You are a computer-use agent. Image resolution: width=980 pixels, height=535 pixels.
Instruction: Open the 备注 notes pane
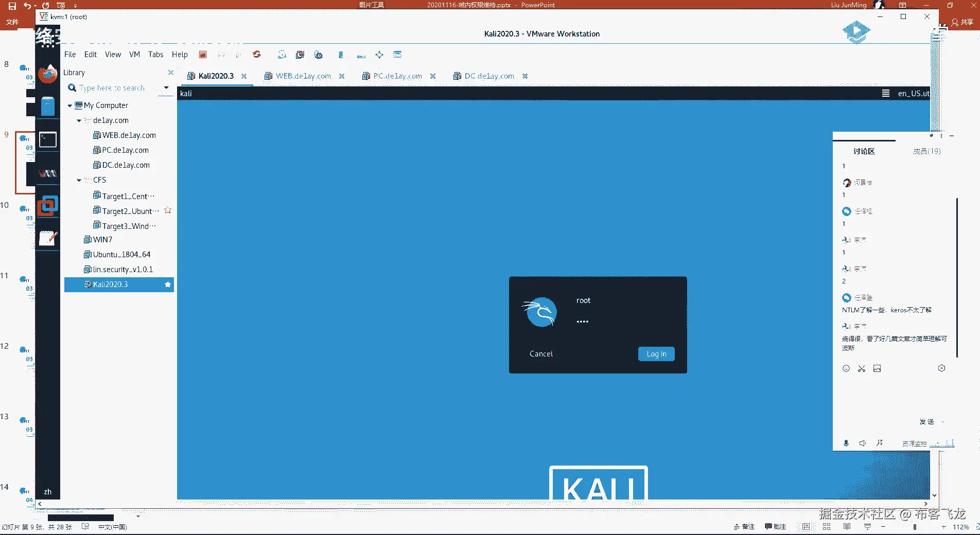[744, 527]
